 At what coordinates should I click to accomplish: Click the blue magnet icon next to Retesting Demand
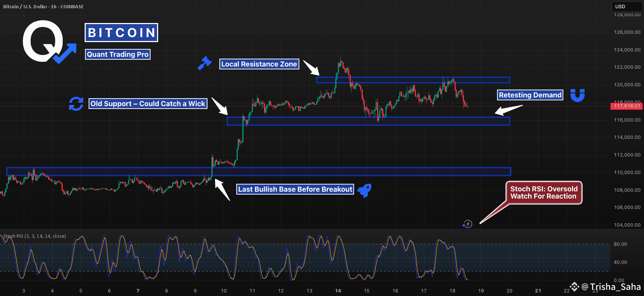tap(577, 95)
